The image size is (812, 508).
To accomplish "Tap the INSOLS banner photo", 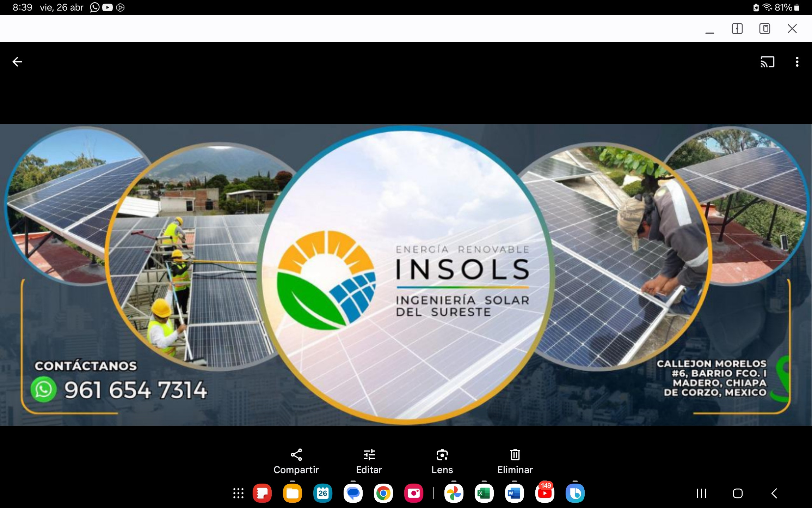I will (x=405, y=275).
